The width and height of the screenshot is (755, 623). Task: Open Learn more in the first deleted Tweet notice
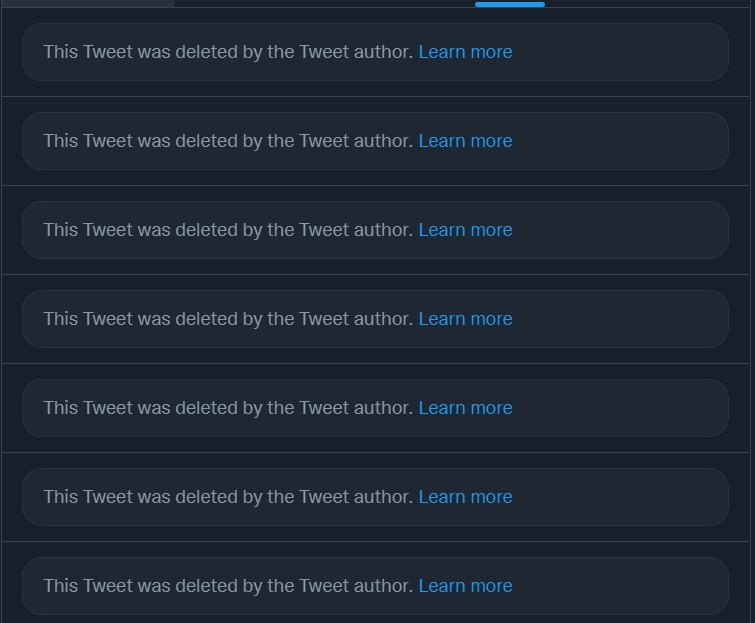click(x=465, y=52)
